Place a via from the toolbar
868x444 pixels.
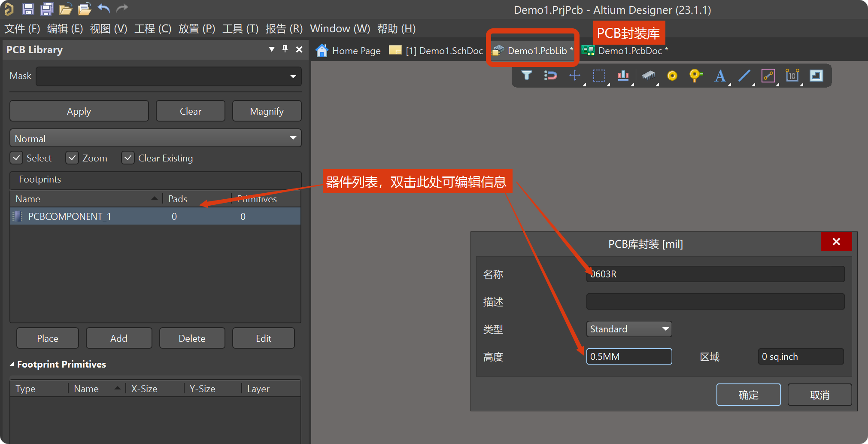click(x=696, y=76)
